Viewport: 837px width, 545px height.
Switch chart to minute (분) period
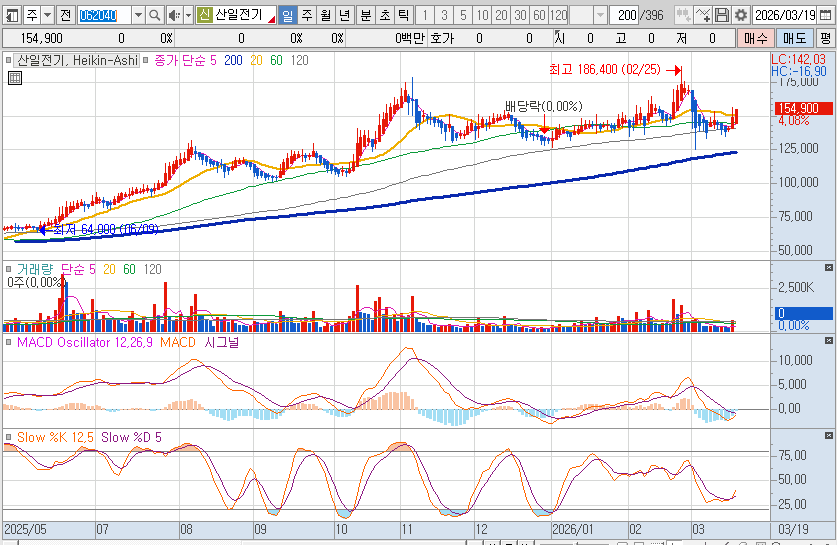[365, 15]
